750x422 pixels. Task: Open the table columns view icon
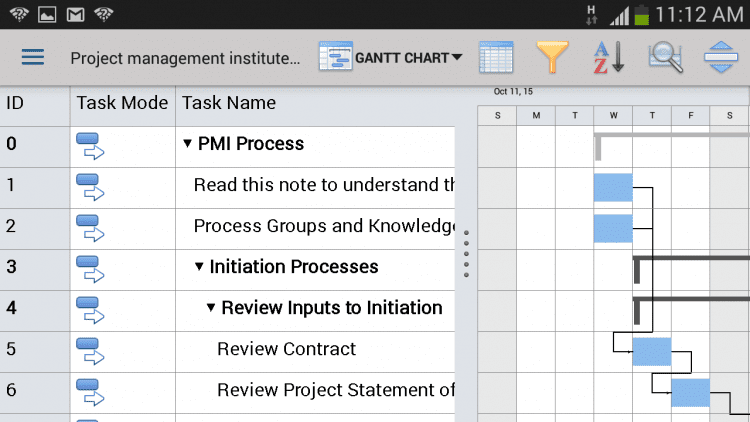pos(496,57)
